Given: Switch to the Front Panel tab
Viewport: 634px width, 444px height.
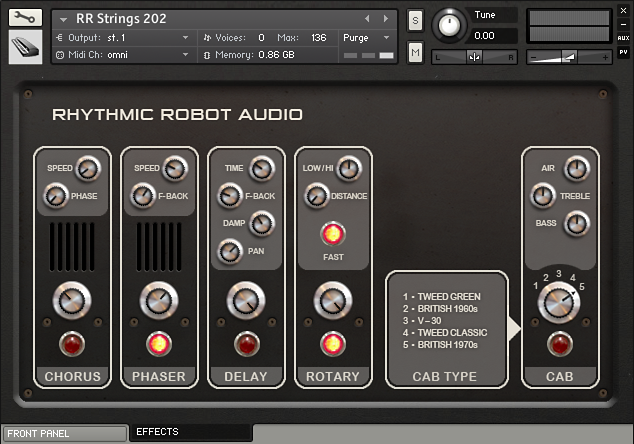Looking at the screenshot, I should tap(65, 433).
